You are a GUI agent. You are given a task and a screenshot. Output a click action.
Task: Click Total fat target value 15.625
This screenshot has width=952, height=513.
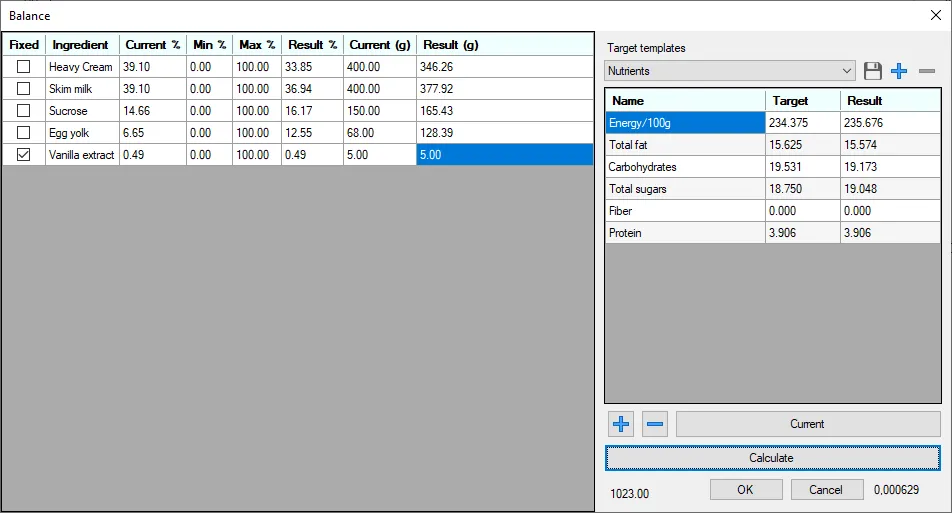pyautogui.click(x=803, y=144)
